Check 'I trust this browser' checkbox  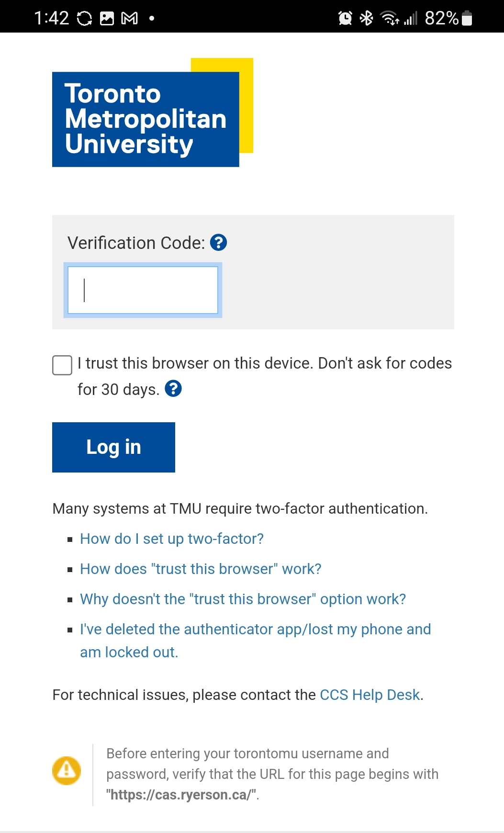pos(62,365)
